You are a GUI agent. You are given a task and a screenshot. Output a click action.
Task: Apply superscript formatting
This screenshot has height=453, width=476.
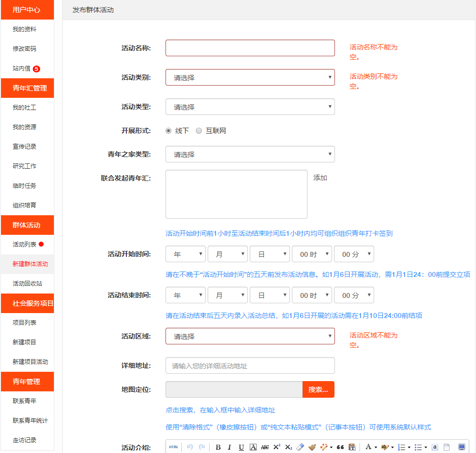(277, 447)
